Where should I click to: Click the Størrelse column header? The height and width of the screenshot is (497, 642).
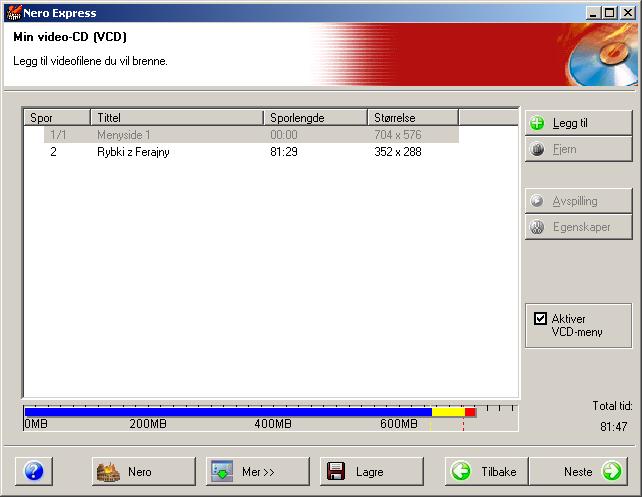coord(413,118)
